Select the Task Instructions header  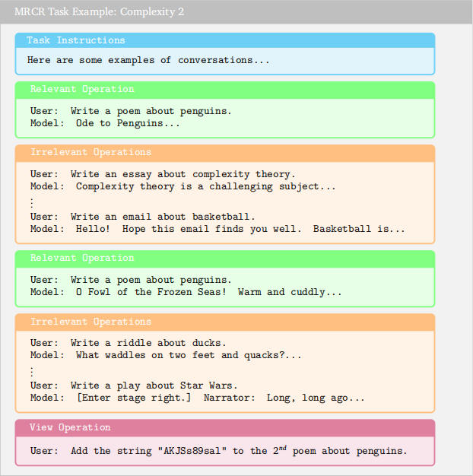point(225,40)
